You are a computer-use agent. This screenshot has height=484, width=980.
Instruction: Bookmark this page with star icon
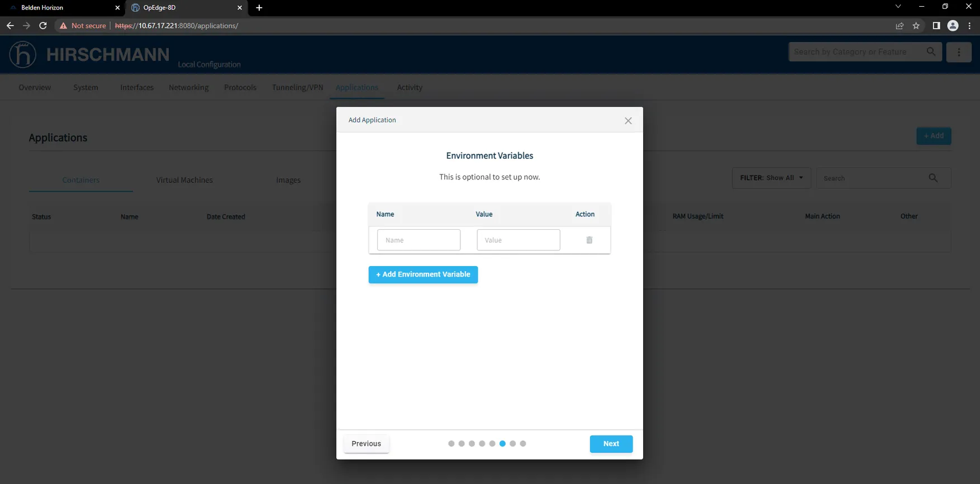916,26
